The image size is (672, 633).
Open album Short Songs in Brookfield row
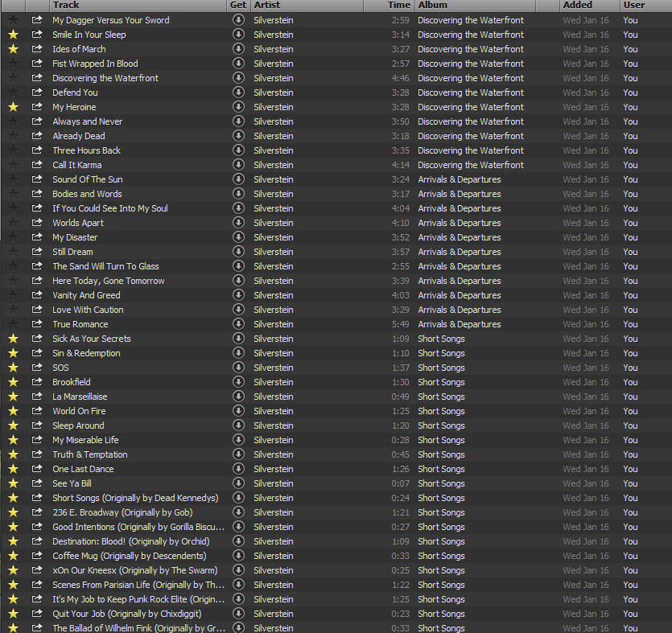click(441, 382)
